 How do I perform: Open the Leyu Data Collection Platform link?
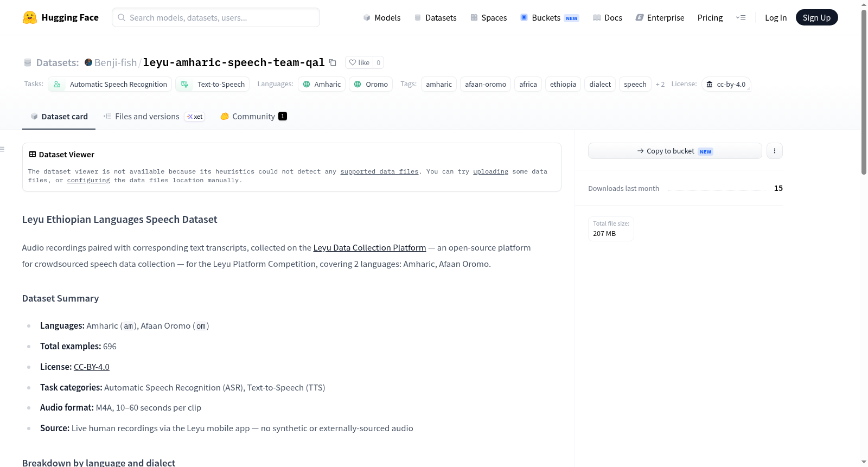coord(369,248)
